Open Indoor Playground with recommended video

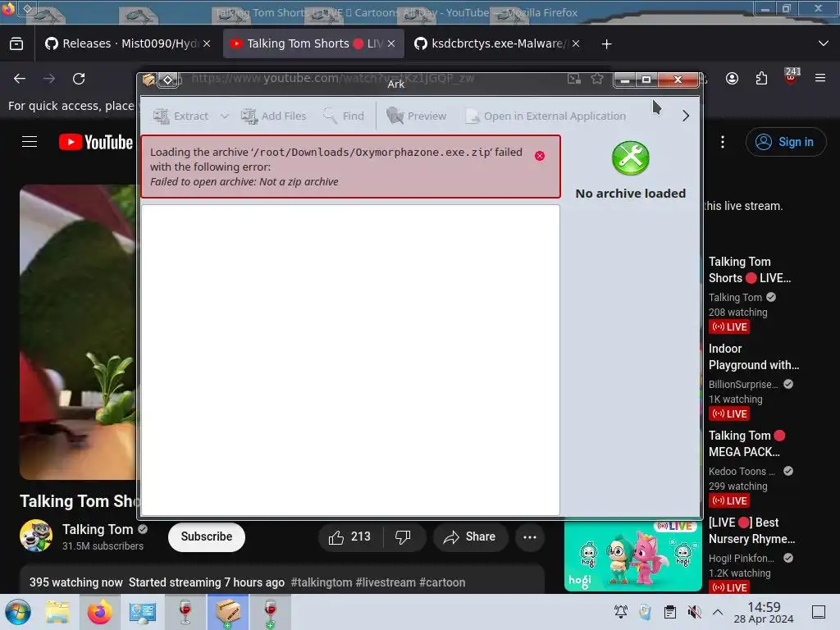click(753, 357)
